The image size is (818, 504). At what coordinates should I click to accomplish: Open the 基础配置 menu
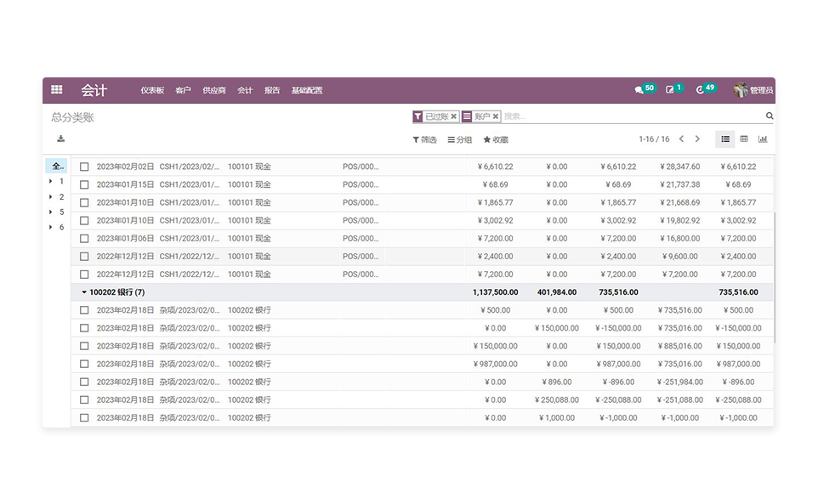[x=307, y=90]
